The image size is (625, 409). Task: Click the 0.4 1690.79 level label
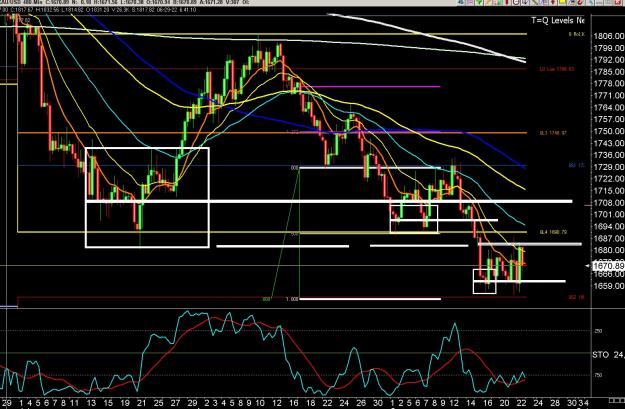pos(553,232)
